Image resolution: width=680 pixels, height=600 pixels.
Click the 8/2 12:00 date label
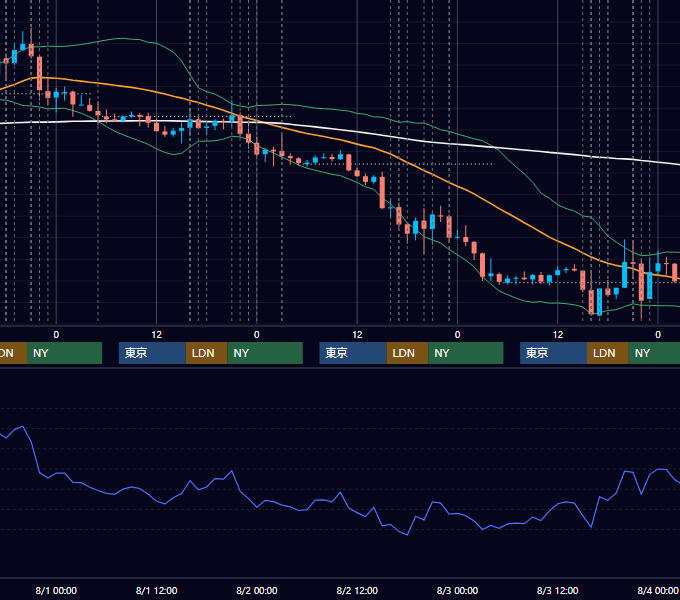pos(357,590)
